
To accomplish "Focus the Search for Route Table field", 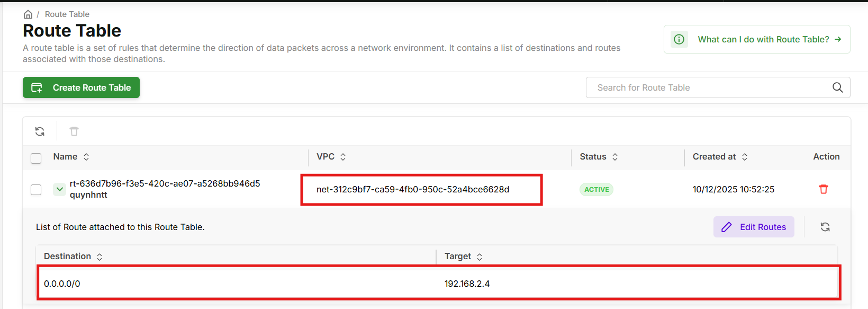I will click(709, 87).
